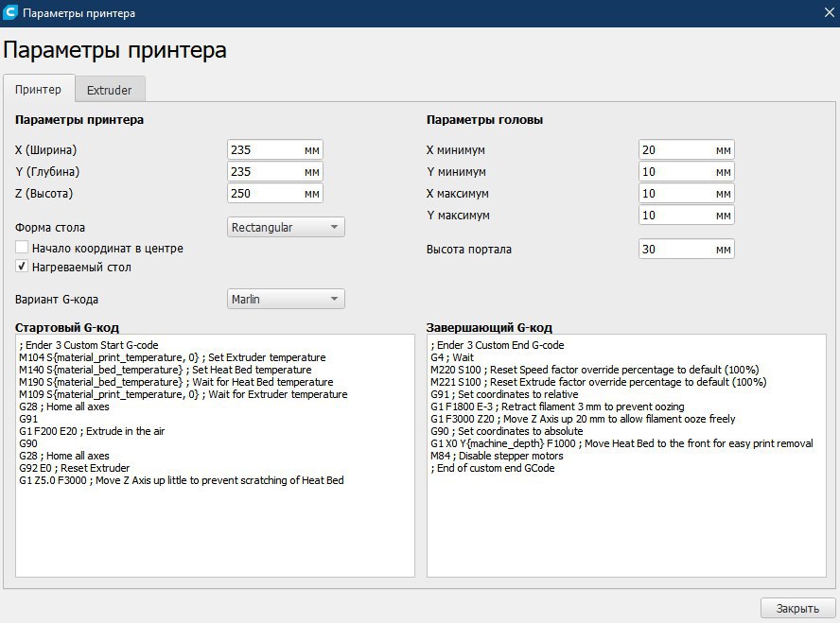Edit the X (Ширина) value field
Image resolution: width=840 pixels, height=623 pixels.
[275, 150]
